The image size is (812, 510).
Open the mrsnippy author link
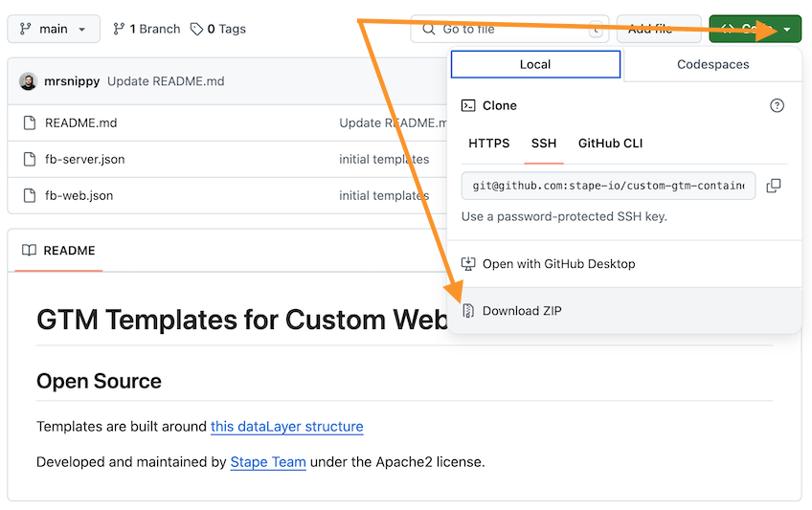tap(72, 81)
